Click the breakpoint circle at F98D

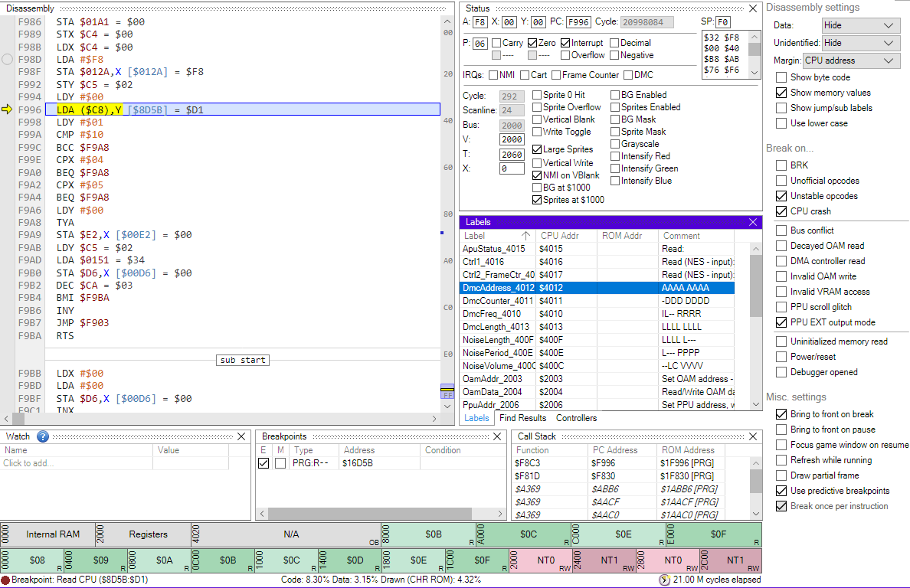[x=7, y=59]
